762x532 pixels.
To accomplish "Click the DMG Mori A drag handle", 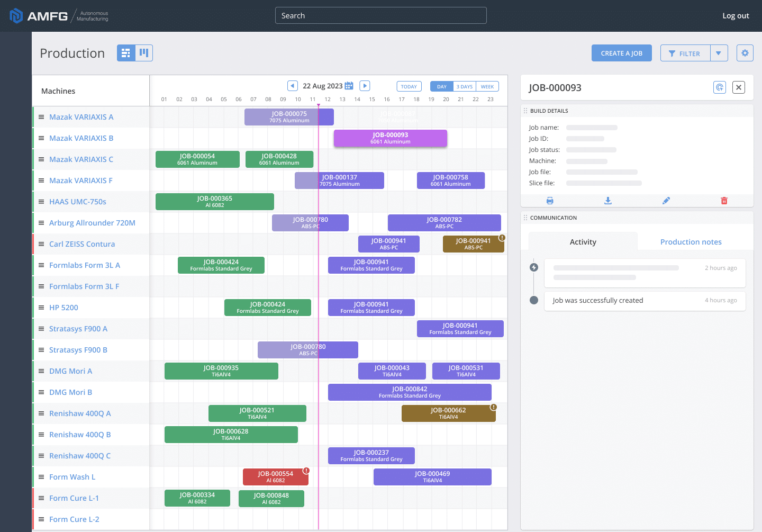I will [x=41, y=371].
